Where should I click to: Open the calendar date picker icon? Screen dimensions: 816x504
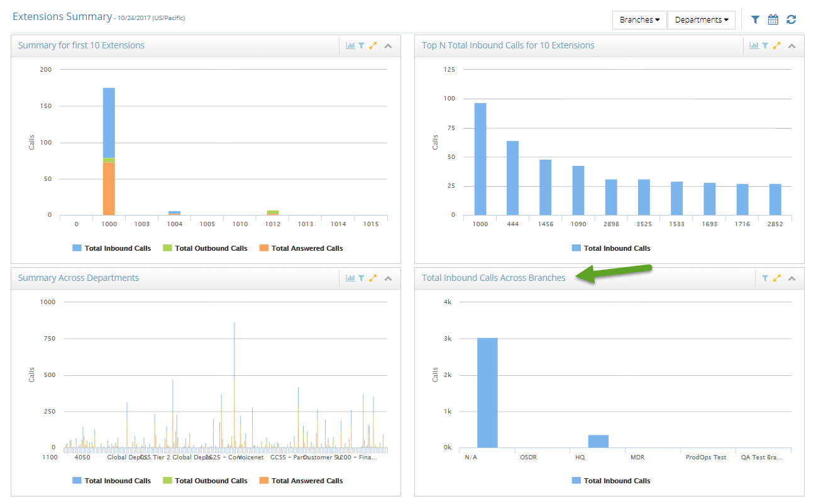(x=773, y=20)
